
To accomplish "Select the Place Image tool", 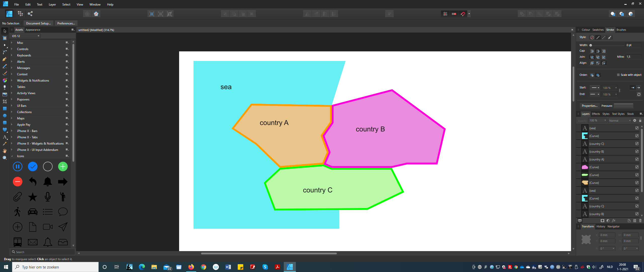I will point(5,94).
